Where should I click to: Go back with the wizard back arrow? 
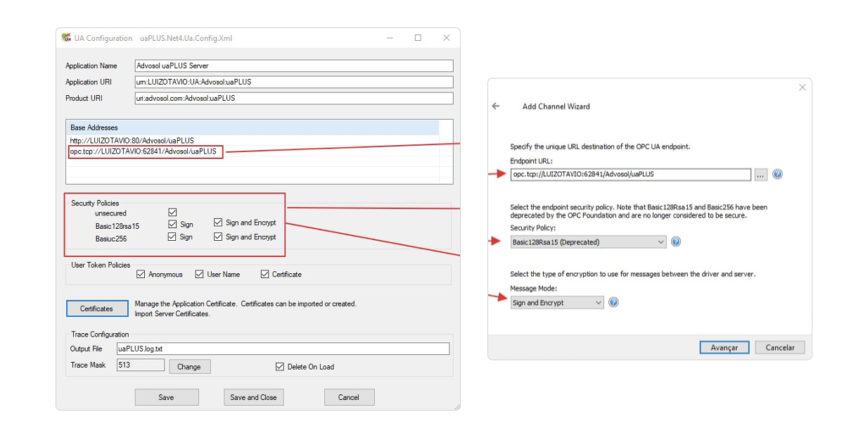(496, 106)
